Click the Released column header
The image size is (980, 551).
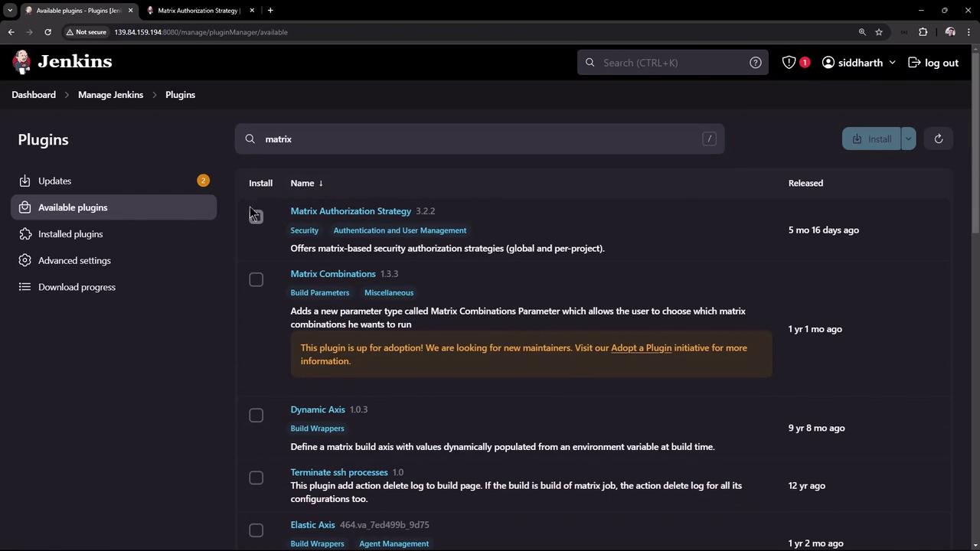coord(805,183)
